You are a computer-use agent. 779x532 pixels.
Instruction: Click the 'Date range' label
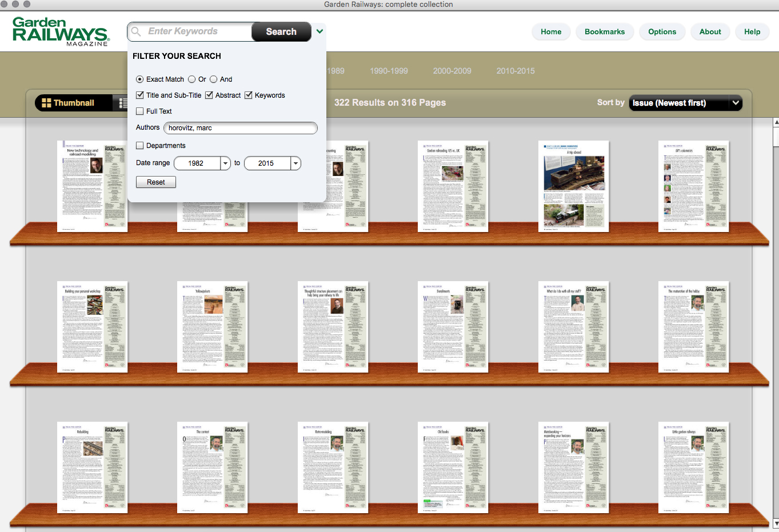[153, 163]
